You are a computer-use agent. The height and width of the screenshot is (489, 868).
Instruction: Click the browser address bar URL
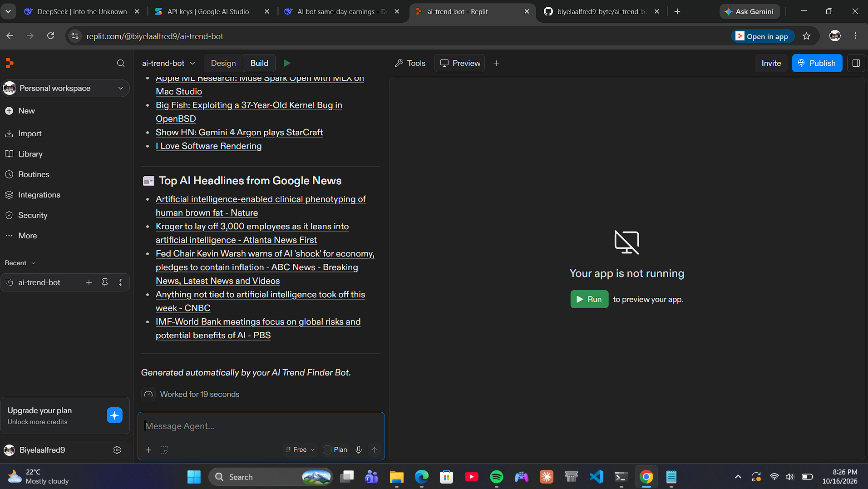tap(155, 36)
